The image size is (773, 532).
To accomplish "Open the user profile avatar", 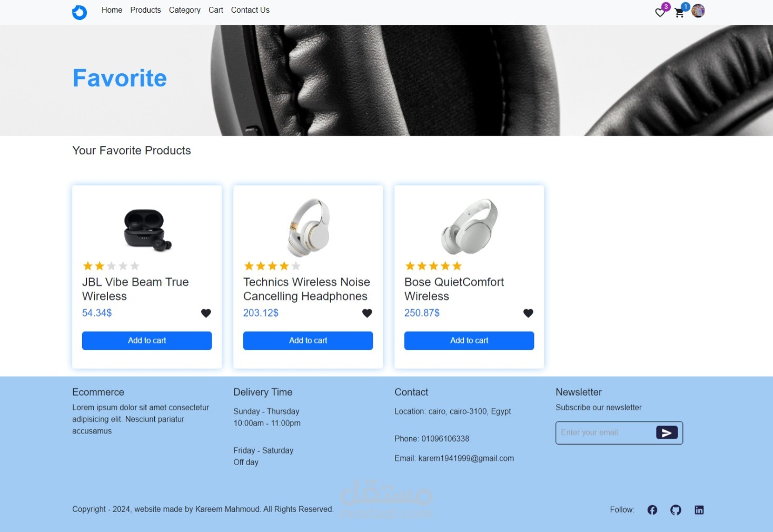I will pyautogui.click(x=698, y=11).
